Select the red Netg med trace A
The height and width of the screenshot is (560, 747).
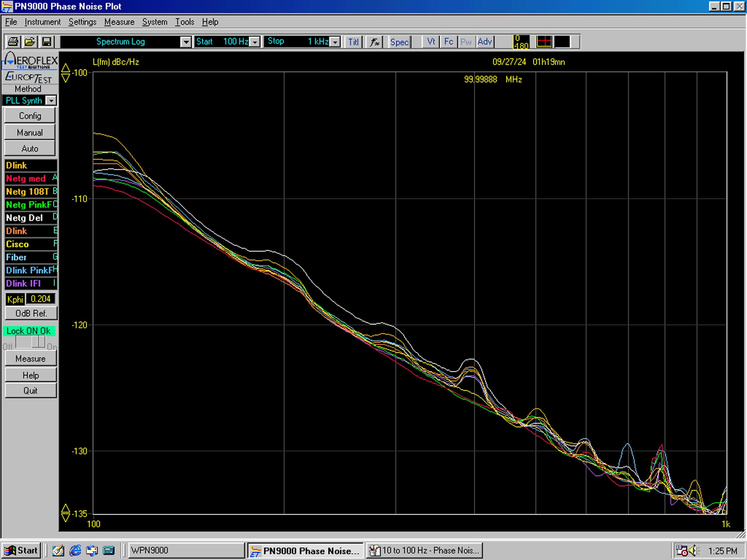[31, 178]
